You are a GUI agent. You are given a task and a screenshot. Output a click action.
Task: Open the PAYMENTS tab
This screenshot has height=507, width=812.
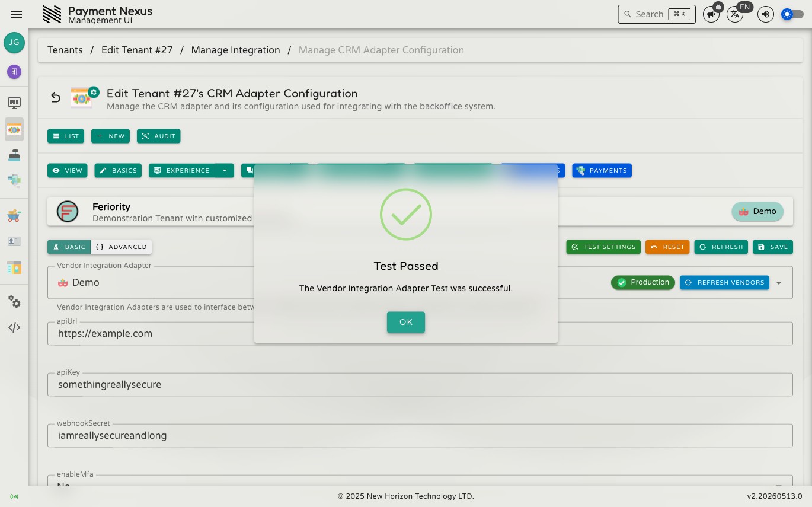[602, 170]
